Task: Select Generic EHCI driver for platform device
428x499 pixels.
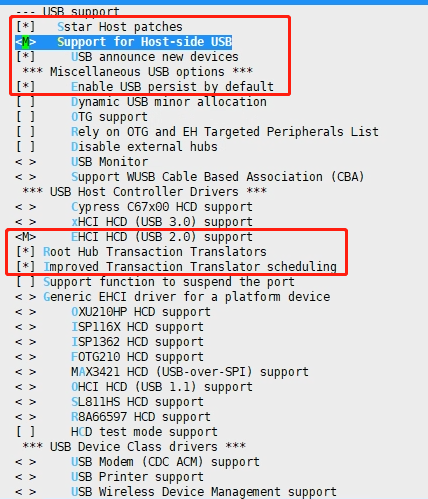Action: coord(173,297)
